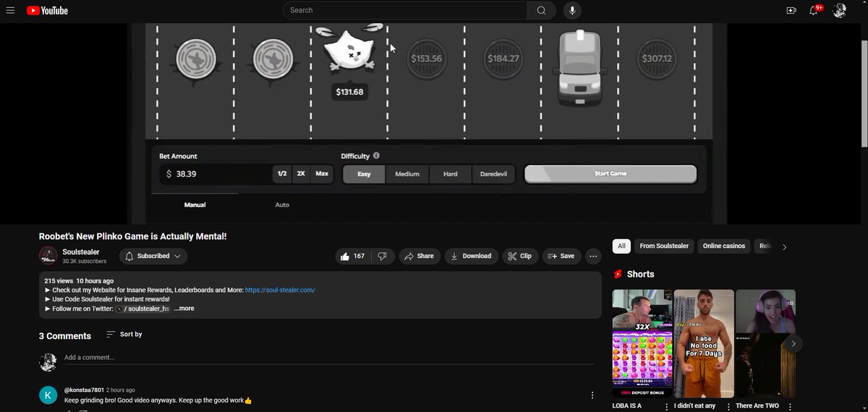Halve the bet with 1/2 button
Viewport: 868px width, 412px height.
click(282, 173)
